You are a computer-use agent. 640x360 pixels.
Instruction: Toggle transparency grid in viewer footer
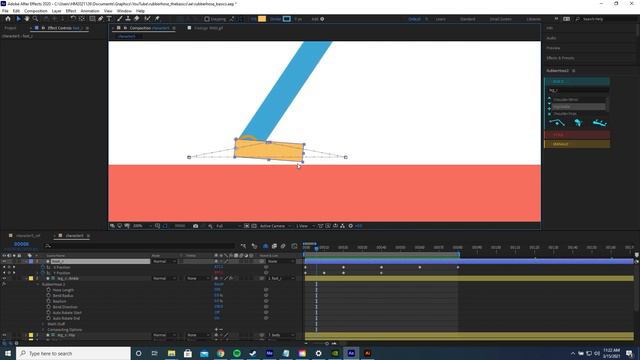(x=254, y=226)
